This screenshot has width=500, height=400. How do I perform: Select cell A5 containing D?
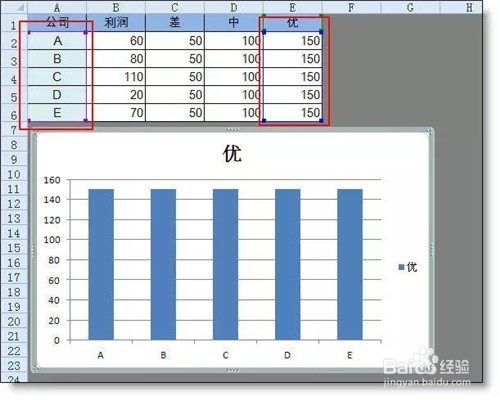click(x=57, y=95)
